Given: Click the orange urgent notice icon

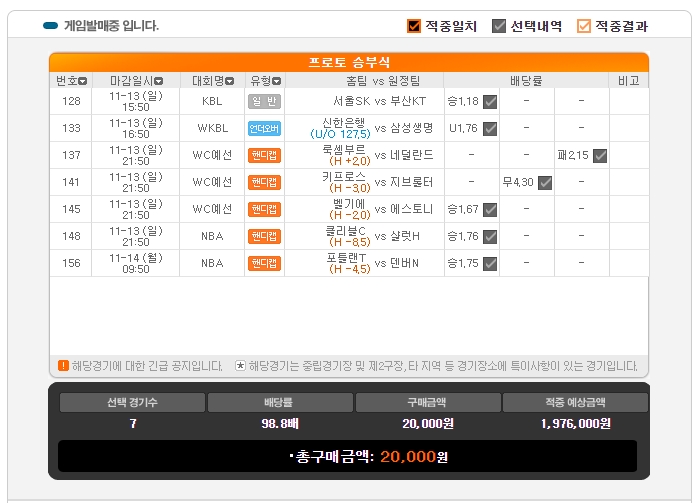Looking at the screenshot, I should pyautogui.click(x=63, y=366).
